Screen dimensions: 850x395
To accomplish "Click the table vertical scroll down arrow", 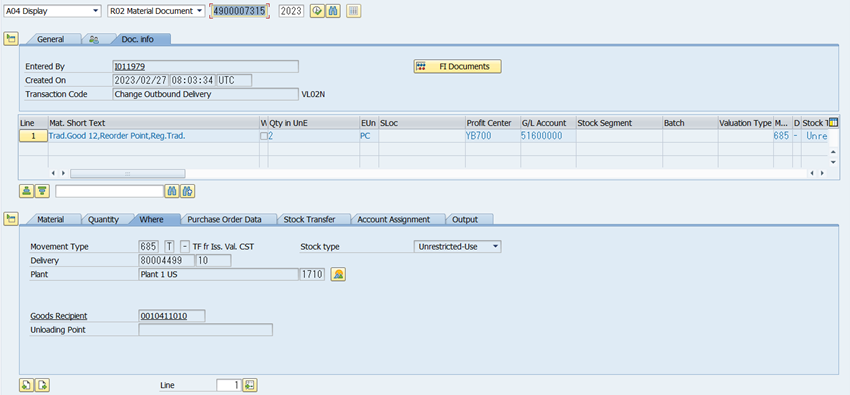I will [x=834, y=163].
